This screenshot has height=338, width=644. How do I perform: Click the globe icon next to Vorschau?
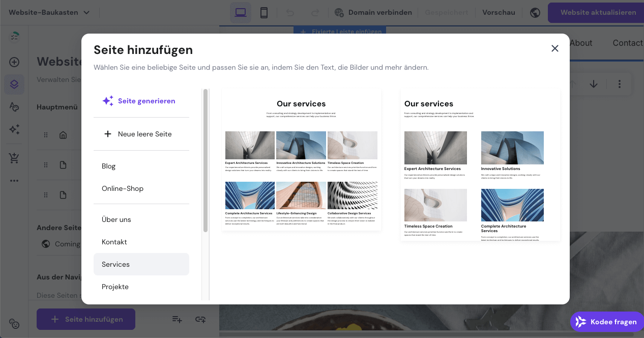[535, 12]
